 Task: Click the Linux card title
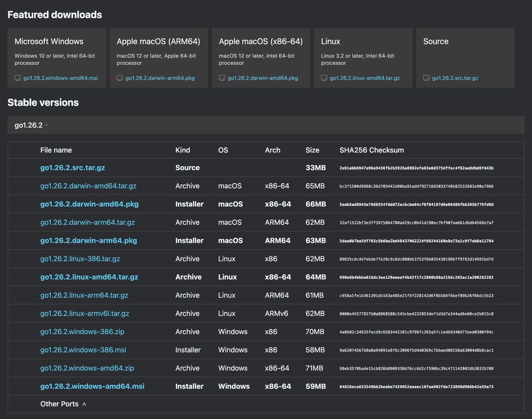330,41
